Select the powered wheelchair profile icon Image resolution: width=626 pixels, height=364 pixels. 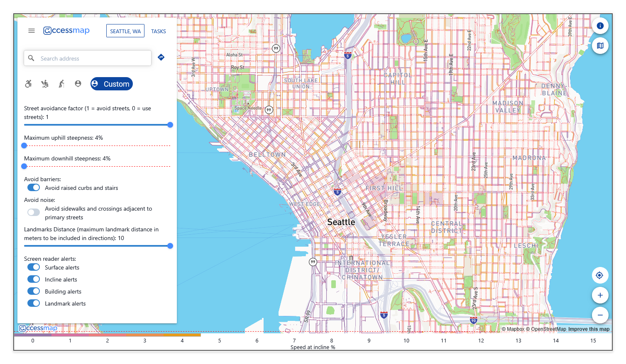coord(45,84)
